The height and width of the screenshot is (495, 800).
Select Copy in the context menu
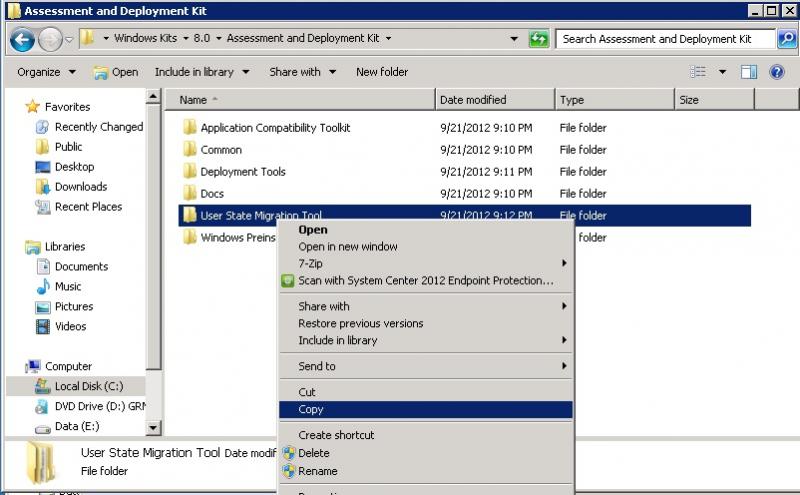click(426, 409)
